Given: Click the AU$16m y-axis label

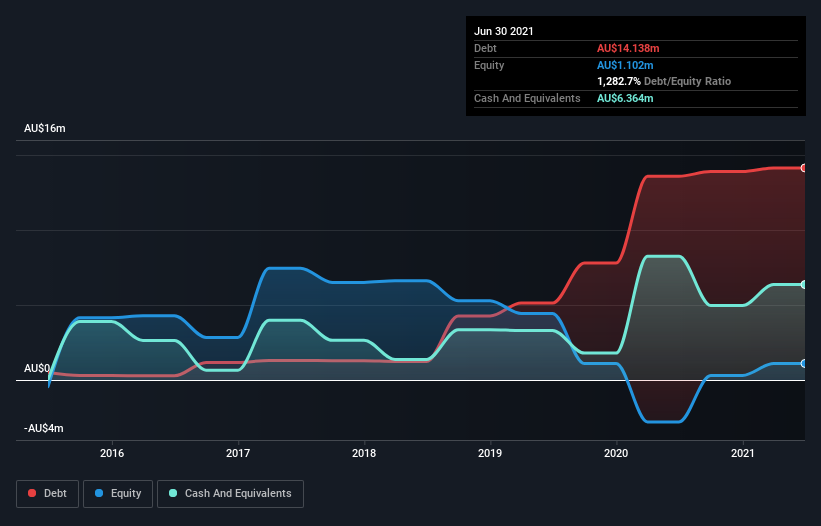Looking at the screenshot, I should tap(45, 128).
